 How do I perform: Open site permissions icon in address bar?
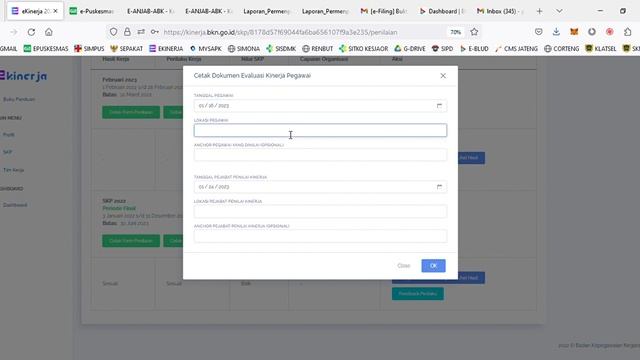[x=141, y=32]
